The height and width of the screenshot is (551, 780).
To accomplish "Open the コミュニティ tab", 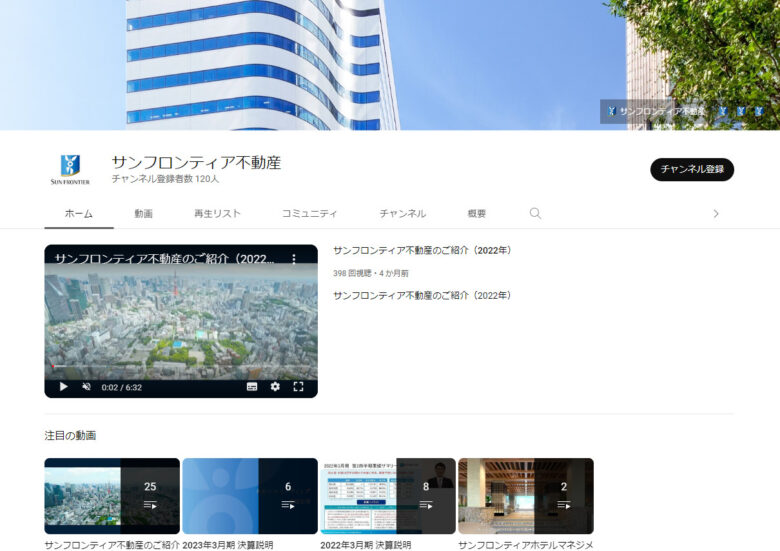I will (309, 213).
